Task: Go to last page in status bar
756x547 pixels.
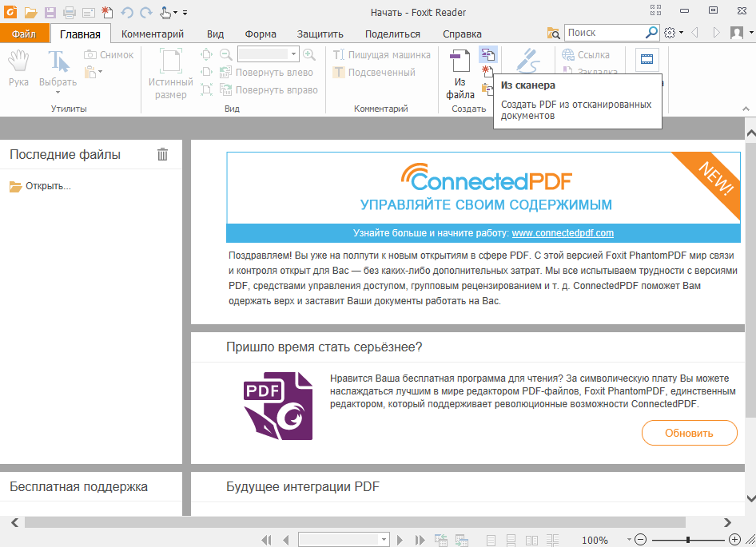Action: (420, 541)
